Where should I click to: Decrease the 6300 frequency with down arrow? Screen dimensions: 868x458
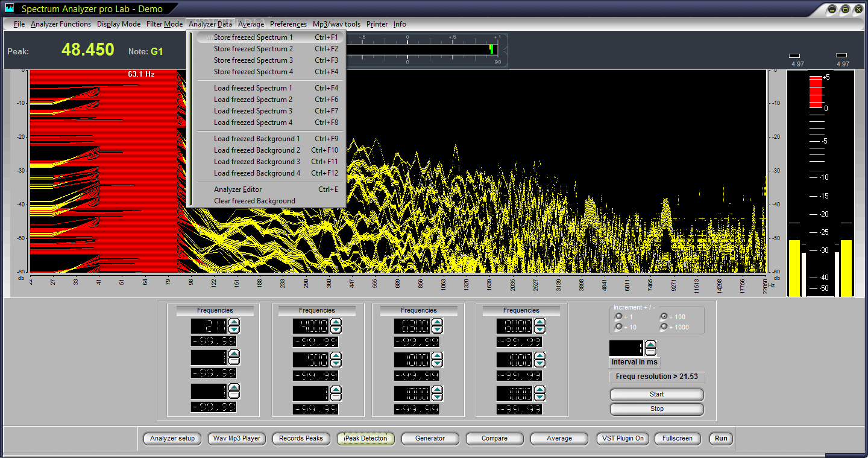tap(438, 330)
